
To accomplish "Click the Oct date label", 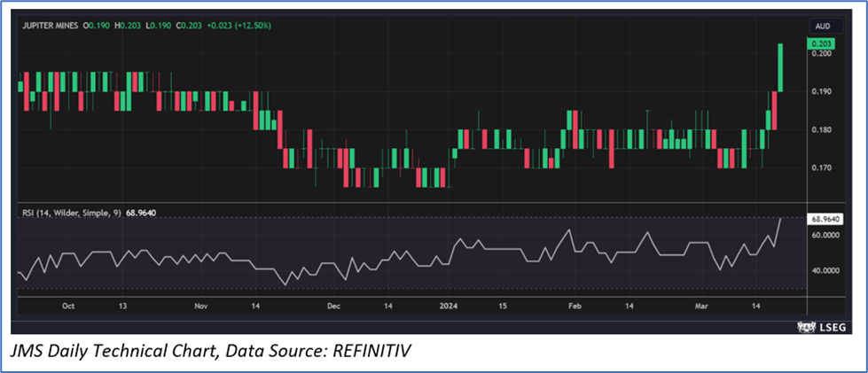I will (68, 306).
